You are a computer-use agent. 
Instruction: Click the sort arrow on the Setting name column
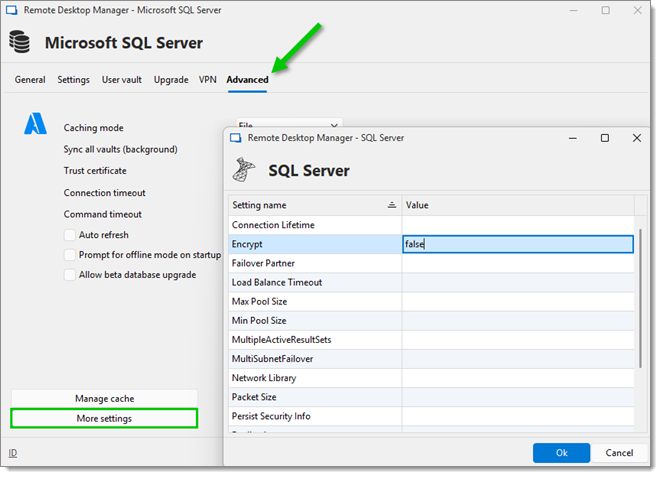pos(392,205)
